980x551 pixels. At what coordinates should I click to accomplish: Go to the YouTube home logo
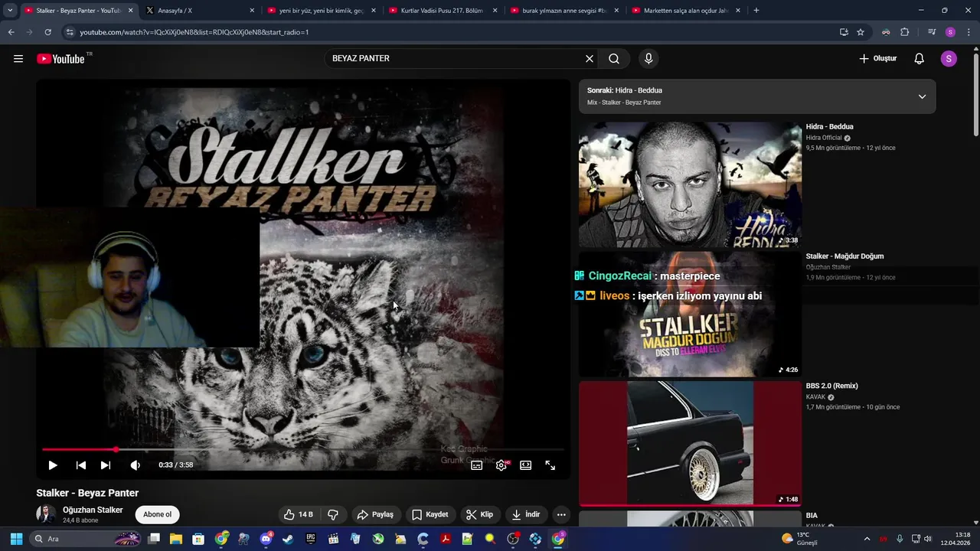click(60, 59)
